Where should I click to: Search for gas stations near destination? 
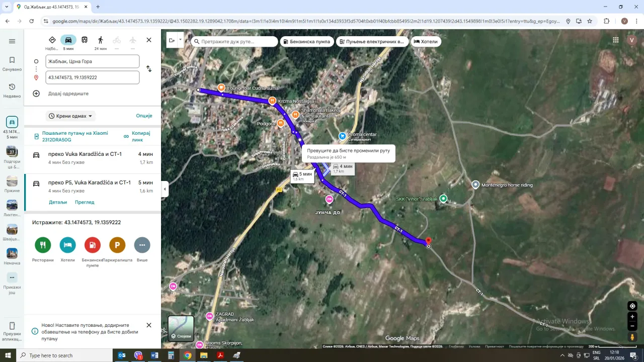[93, 245]
